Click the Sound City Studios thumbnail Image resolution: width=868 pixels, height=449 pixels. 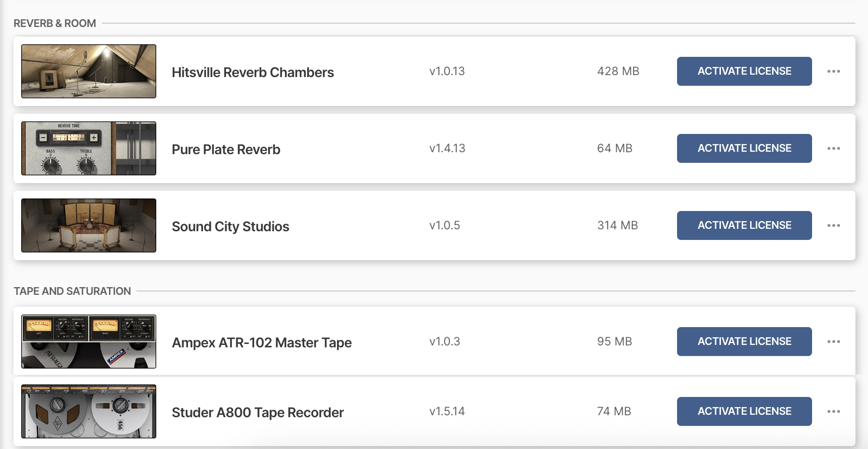point(89,225)
